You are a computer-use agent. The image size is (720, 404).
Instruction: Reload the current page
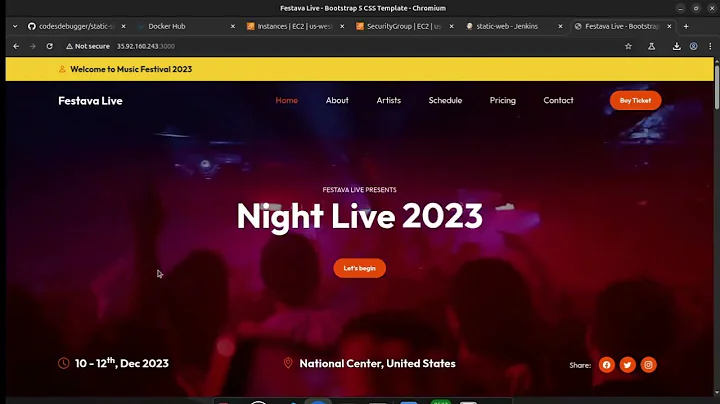50,46
